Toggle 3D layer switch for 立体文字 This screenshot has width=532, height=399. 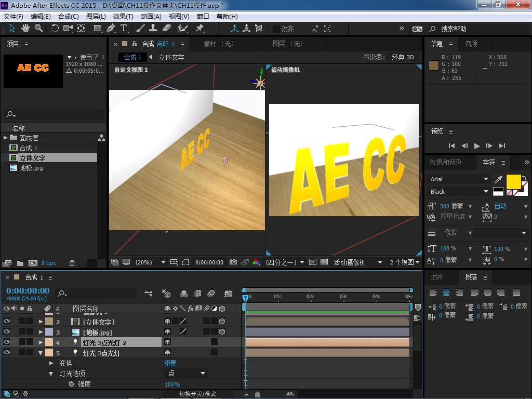pyautogui.click(x=222, y=321)
